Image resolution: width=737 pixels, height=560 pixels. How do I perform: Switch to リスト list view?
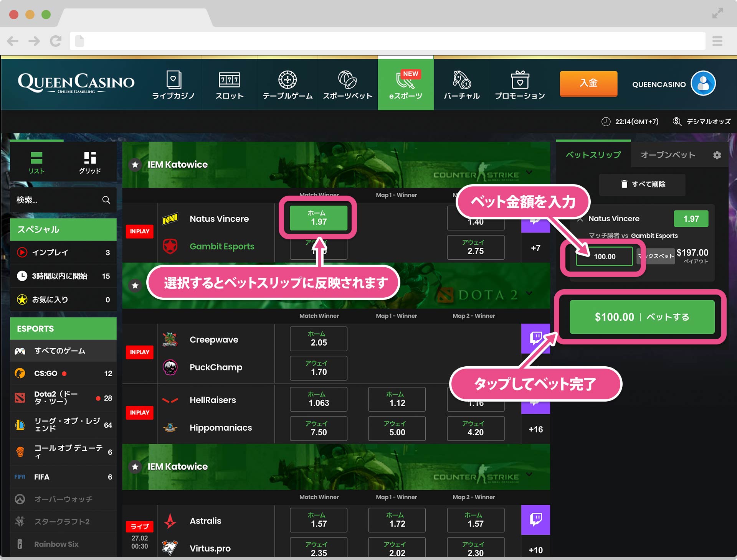tap(36, 163)
